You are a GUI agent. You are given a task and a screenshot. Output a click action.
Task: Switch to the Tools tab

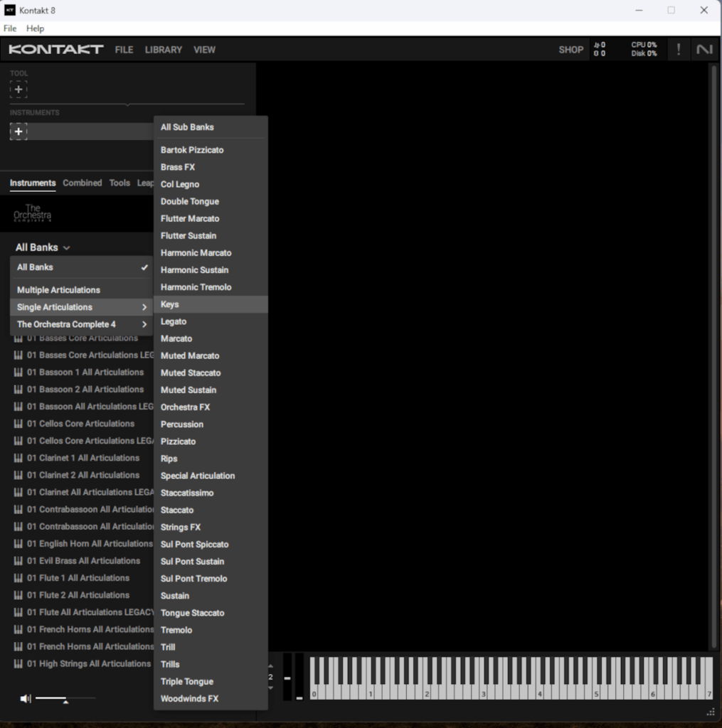coord(120,183)
